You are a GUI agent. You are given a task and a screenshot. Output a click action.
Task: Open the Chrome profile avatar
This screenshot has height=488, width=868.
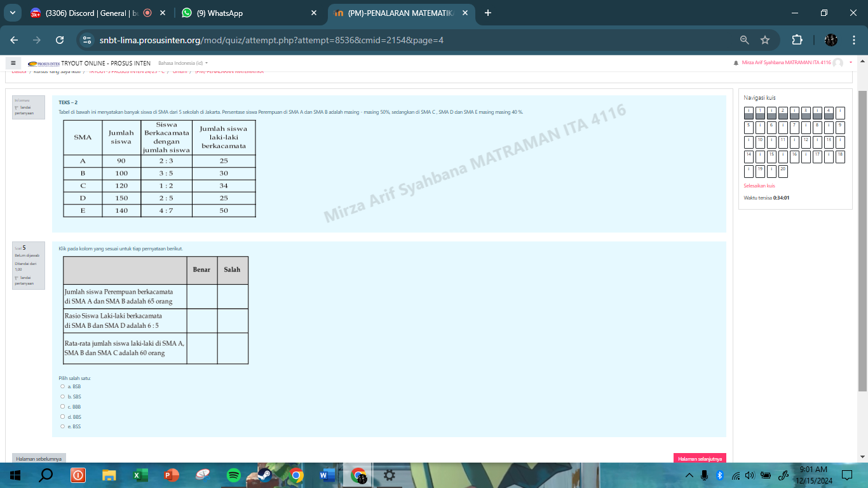click(831, 40)
